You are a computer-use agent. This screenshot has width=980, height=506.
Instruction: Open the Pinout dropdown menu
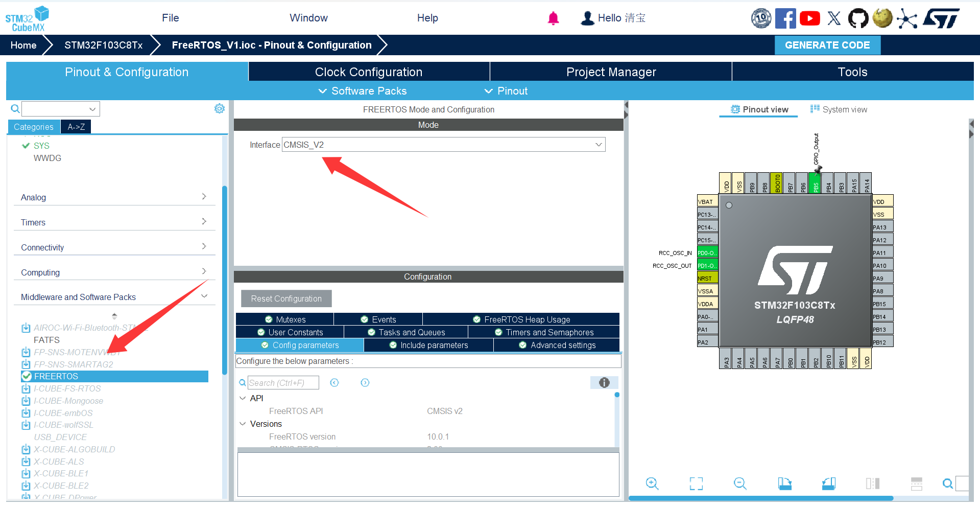coord(506,91)
